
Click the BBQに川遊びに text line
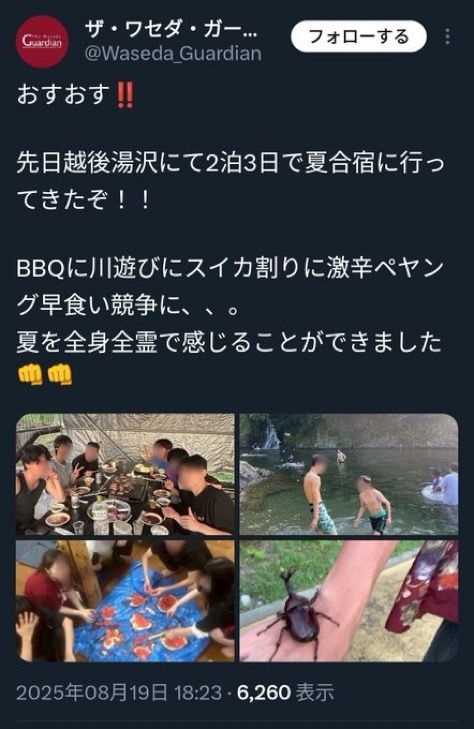(x=230, y=270)
